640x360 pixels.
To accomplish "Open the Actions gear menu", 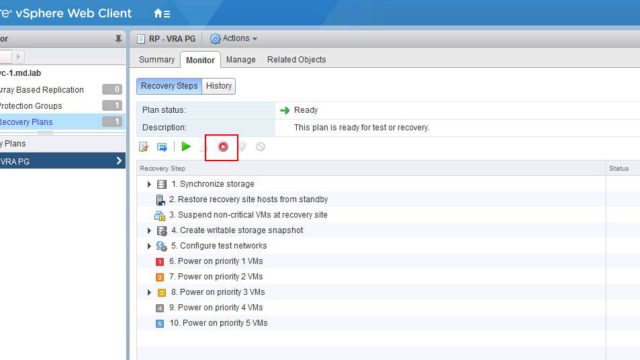I will click(233, 38).
